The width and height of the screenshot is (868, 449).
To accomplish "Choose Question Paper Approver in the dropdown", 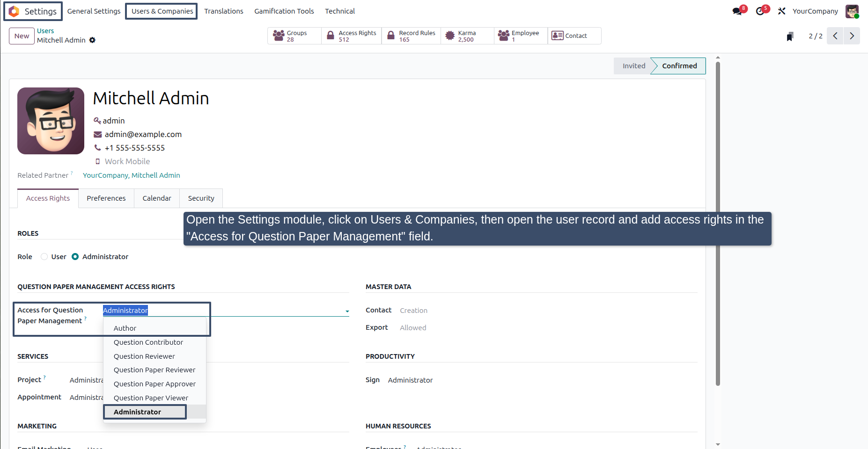I will pos(154,384).
